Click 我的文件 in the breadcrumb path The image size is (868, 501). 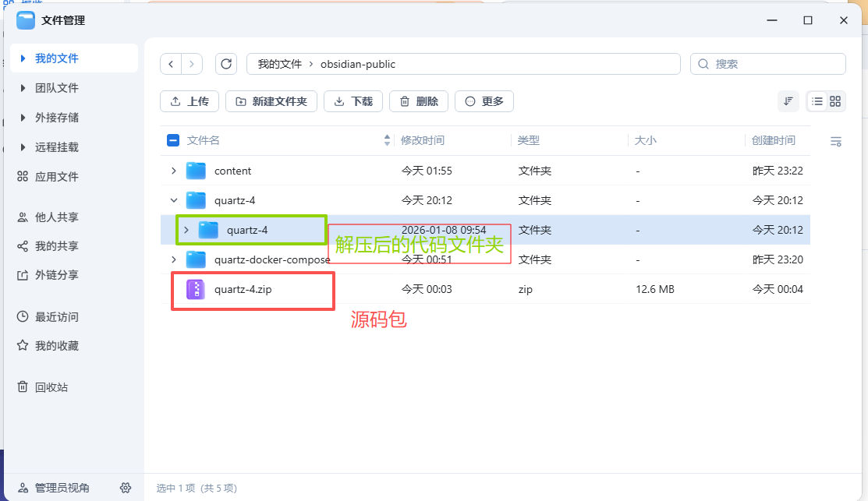[279, 64]
